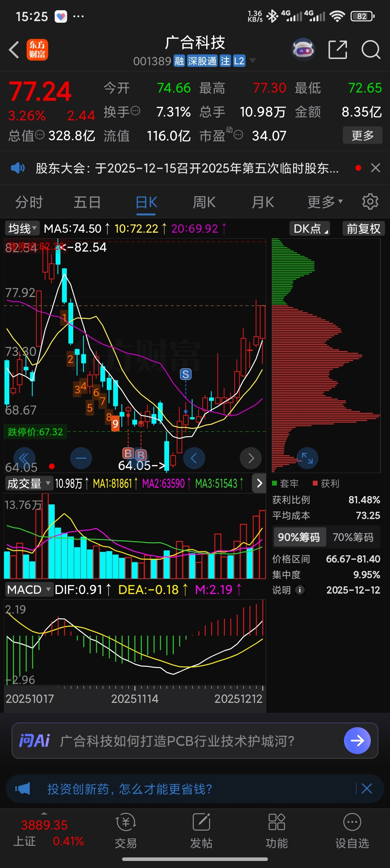Open chart settings gear icon

[370, 202]
